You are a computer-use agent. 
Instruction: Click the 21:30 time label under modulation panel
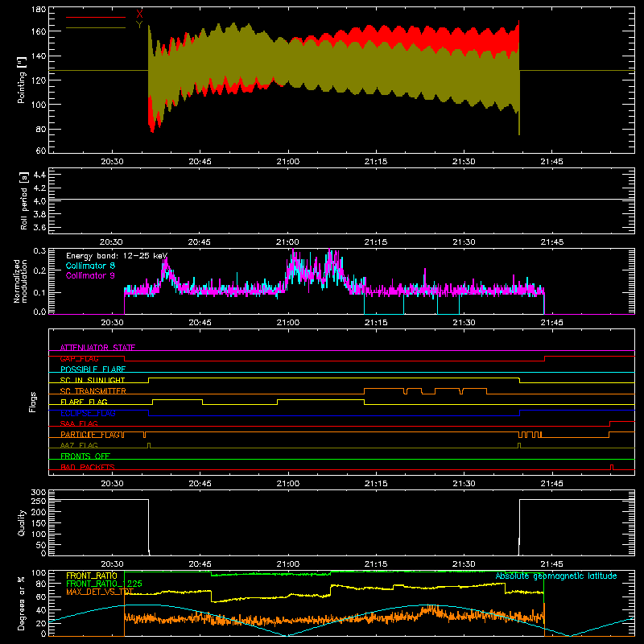[x=464, y=323]
